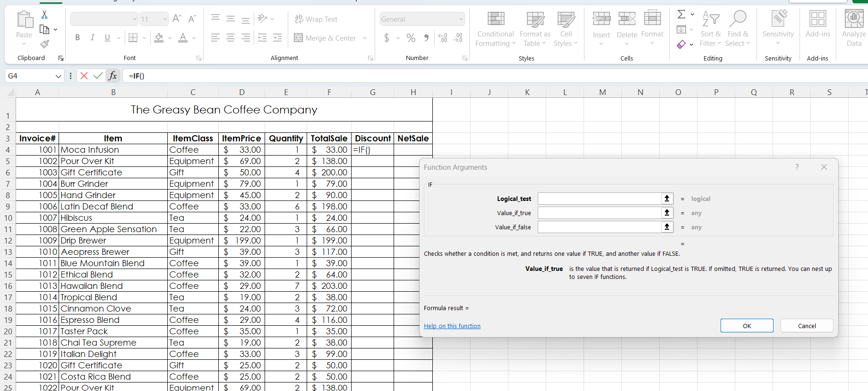
Task: Toggle Bold formatting
Action: coord(77,37)
